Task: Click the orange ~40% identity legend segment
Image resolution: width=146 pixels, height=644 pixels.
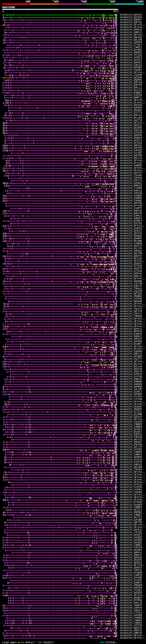Action: (45, 4)
